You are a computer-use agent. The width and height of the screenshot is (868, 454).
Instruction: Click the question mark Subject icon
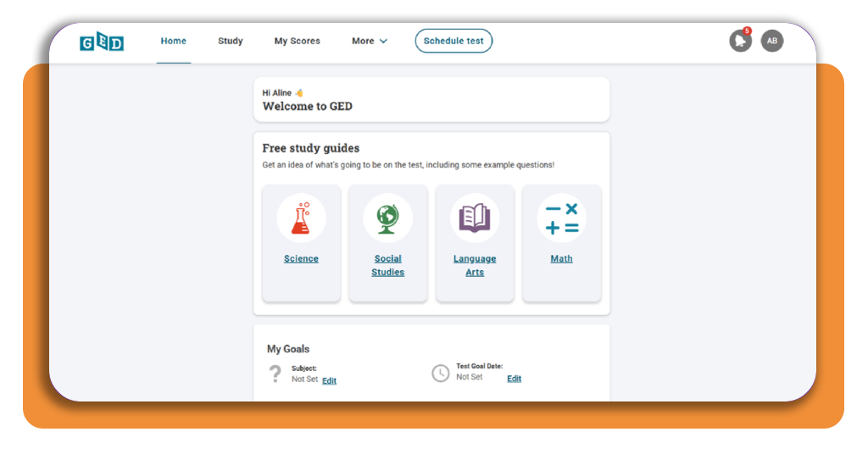tap(275, 374)
